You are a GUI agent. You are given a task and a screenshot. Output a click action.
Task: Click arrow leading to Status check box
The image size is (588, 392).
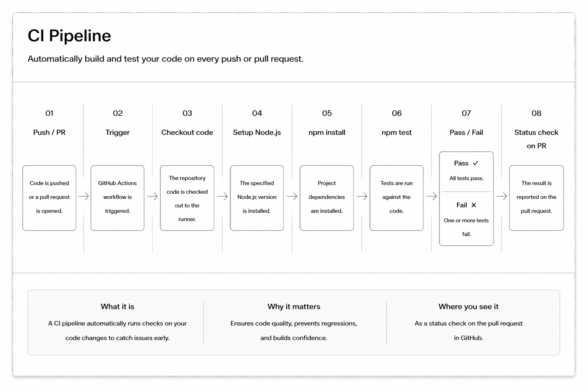[501, 196]
